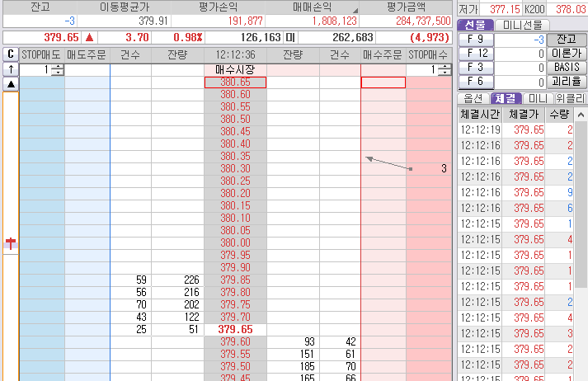
Task: Click the red-outlined buy order cell at 380.65
Action: tap(383, 82)
